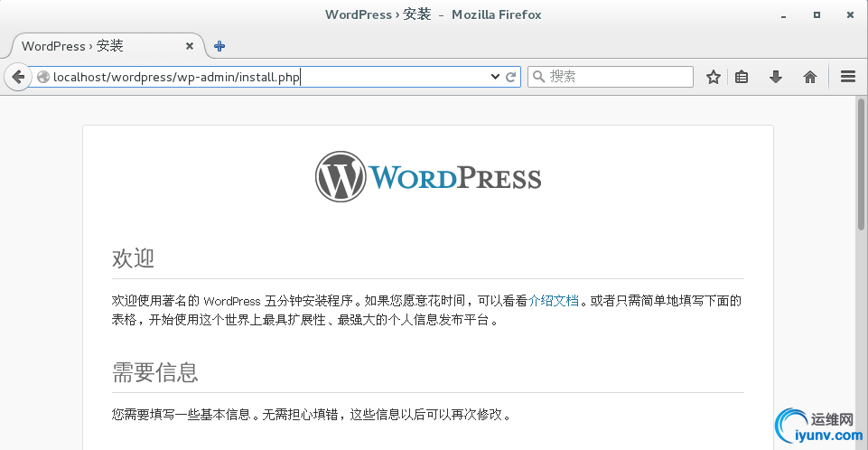Click the 需要信息 heading

pyautogui.click(x=155, y=372)
